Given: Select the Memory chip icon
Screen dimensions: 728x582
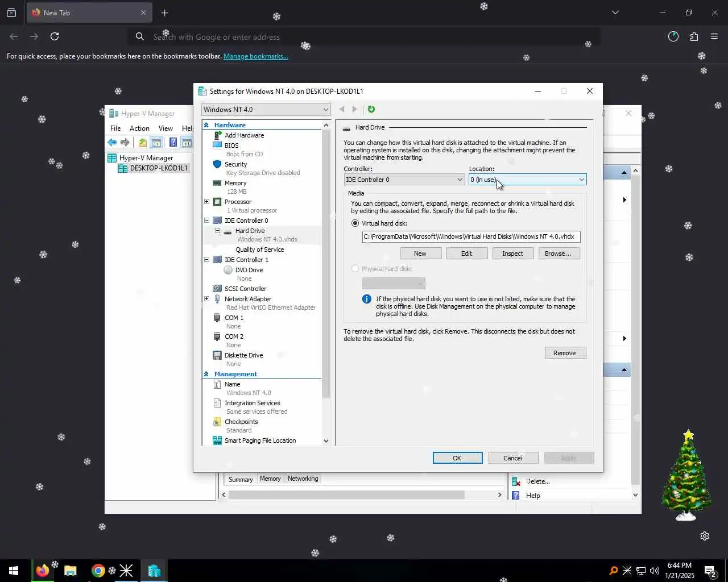Looking at the screenshot, I should (217, 183).
